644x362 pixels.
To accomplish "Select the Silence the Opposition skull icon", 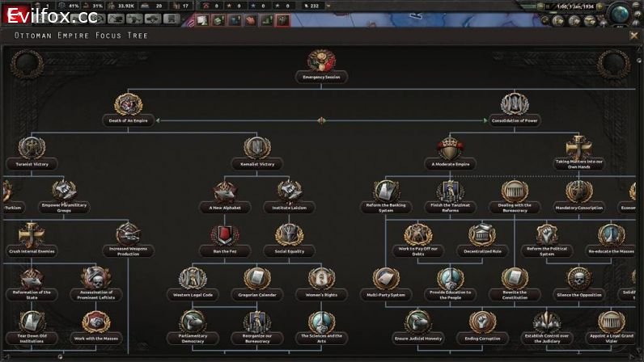I will point(578,280).
